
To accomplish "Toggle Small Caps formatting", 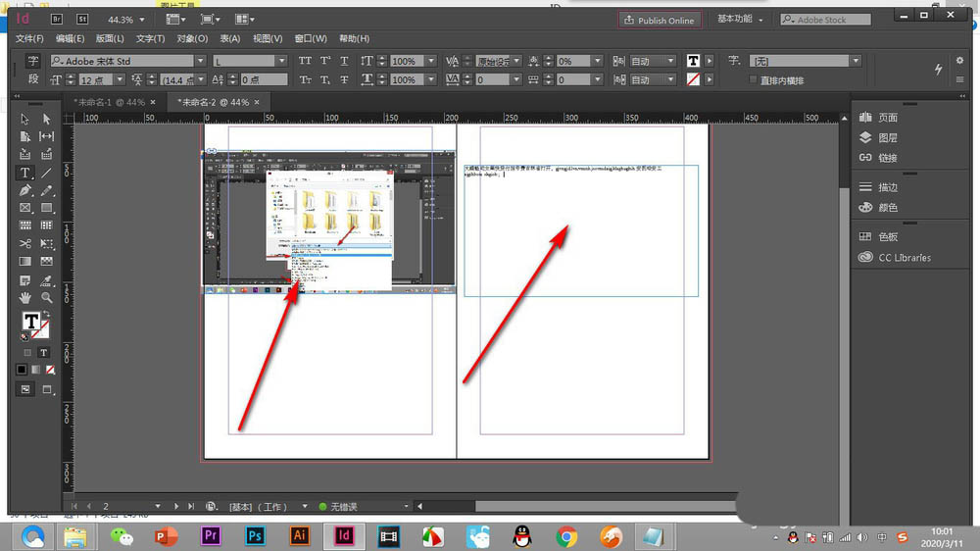I will click(x=305, y=79).
